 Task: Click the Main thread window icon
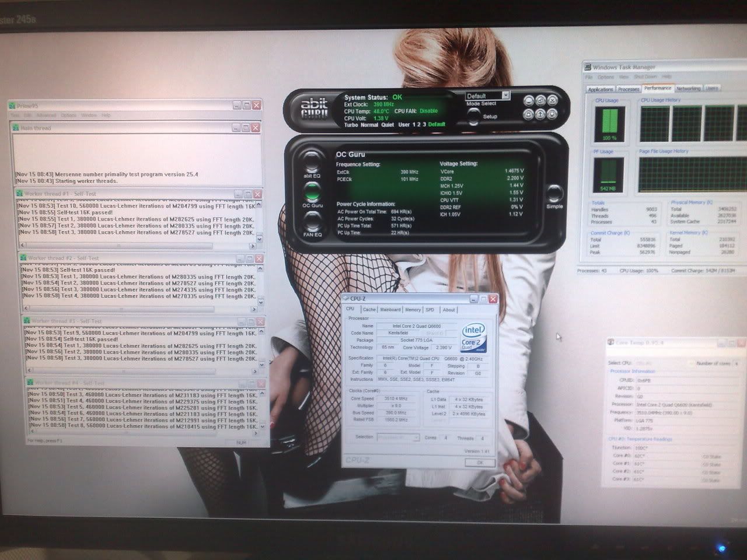coord(17,128)
